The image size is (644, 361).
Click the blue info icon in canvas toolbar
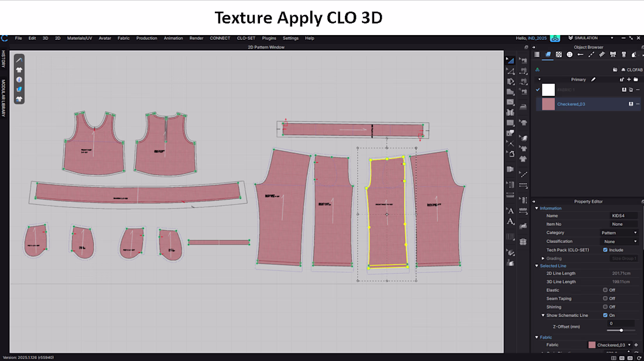tap(19, 80)
